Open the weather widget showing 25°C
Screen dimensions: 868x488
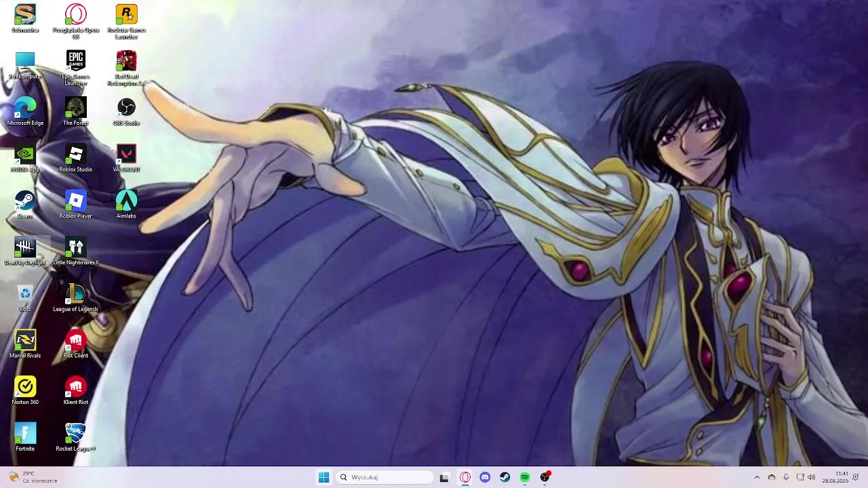click(33, 477)
